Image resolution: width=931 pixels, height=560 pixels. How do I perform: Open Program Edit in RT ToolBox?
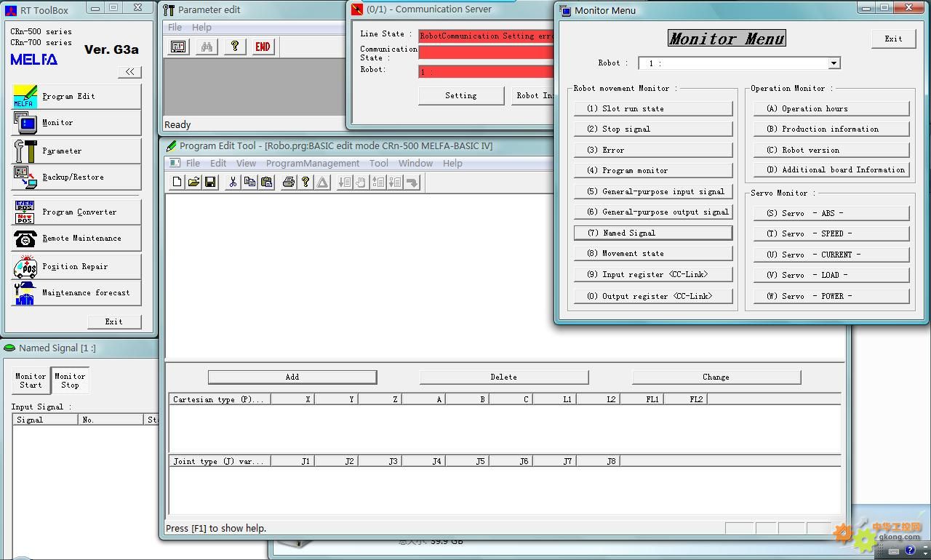click(76, 96)
